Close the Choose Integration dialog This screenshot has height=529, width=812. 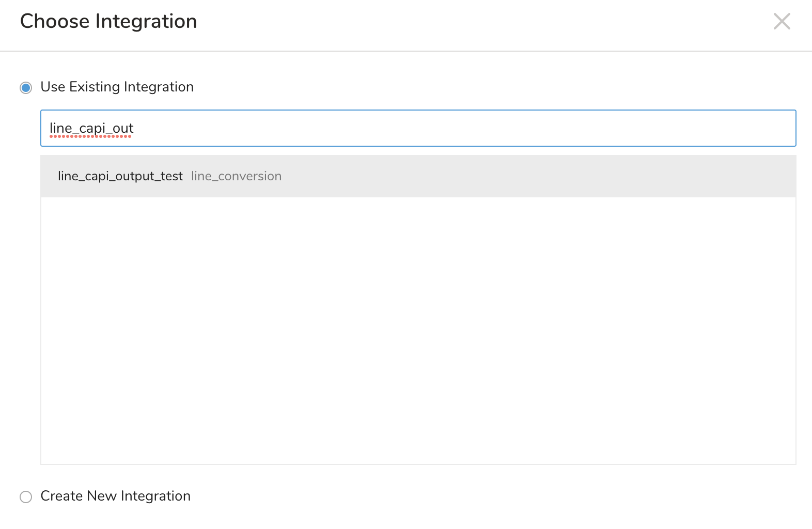[x=782, y=21]
